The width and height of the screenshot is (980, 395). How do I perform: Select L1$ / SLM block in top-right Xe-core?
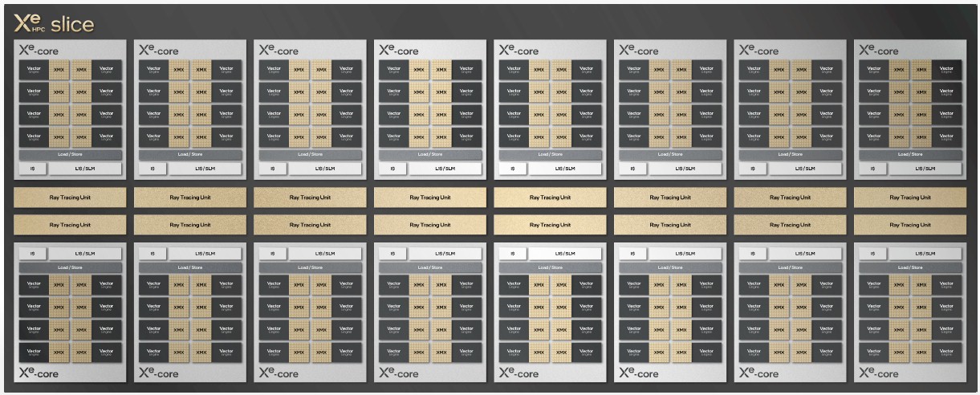coord(925,169)
